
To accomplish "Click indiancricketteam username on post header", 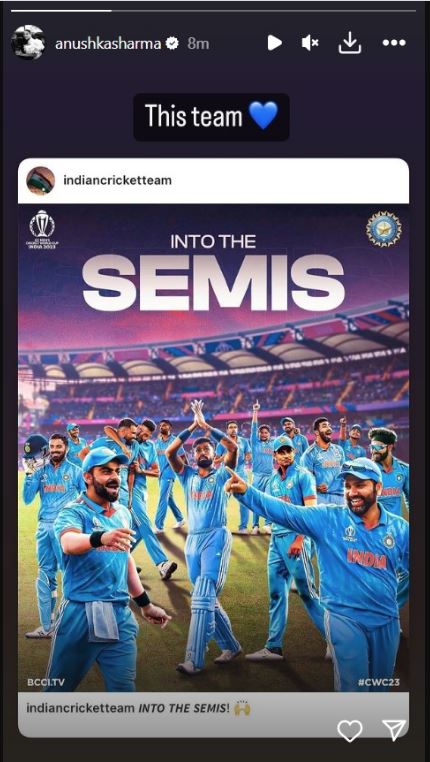I will 117,180.
